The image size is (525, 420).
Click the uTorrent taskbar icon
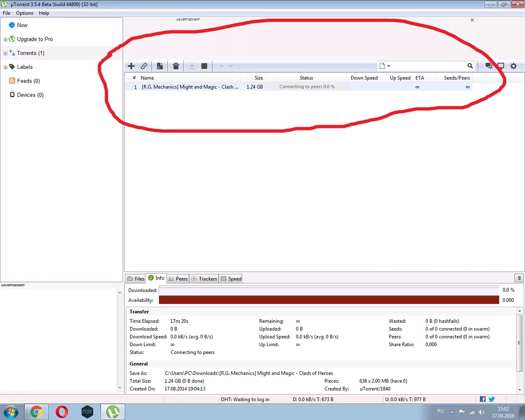click(113, 412)
